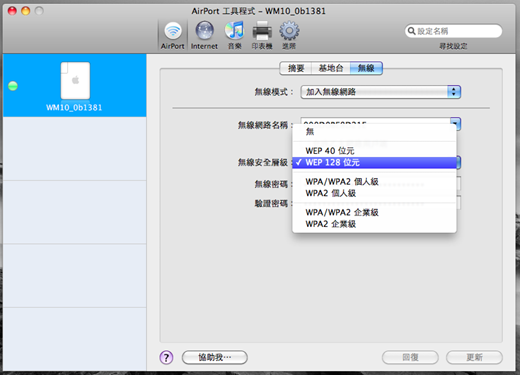The width and height of the screenshot is (520, 375).
Task: Click the 更新 update button
Action: (474, 357)
